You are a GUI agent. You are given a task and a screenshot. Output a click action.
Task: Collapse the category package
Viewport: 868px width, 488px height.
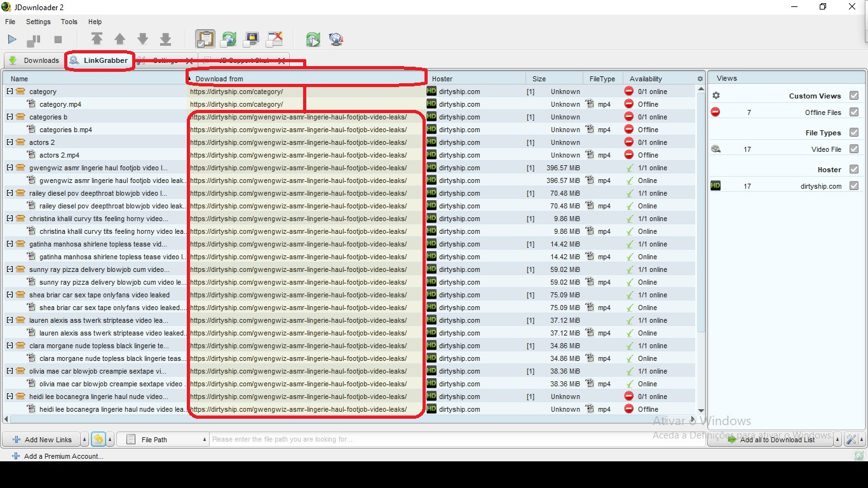click(10, 91)
